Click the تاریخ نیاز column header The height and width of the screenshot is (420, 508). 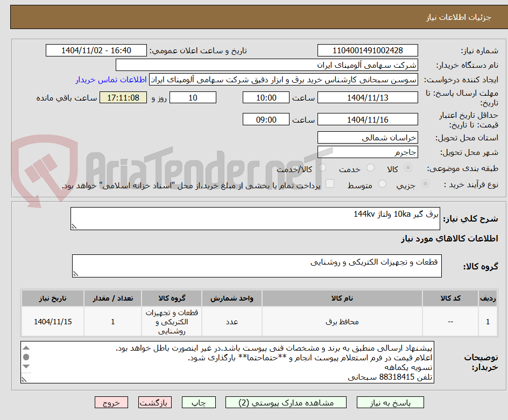(x=53, y=298)
